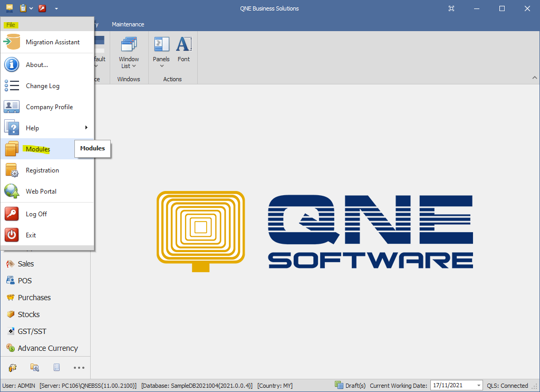540x392 pixels.
Task: Click the QLS: Connected status text
Action: tap(507, 386)
